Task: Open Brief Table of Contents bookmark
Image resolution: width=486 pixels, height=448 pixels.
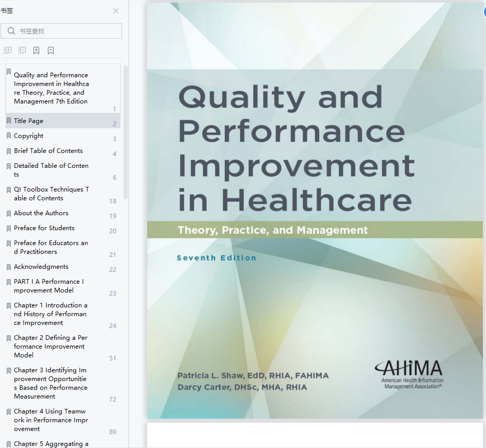Action: click(63, 151)
